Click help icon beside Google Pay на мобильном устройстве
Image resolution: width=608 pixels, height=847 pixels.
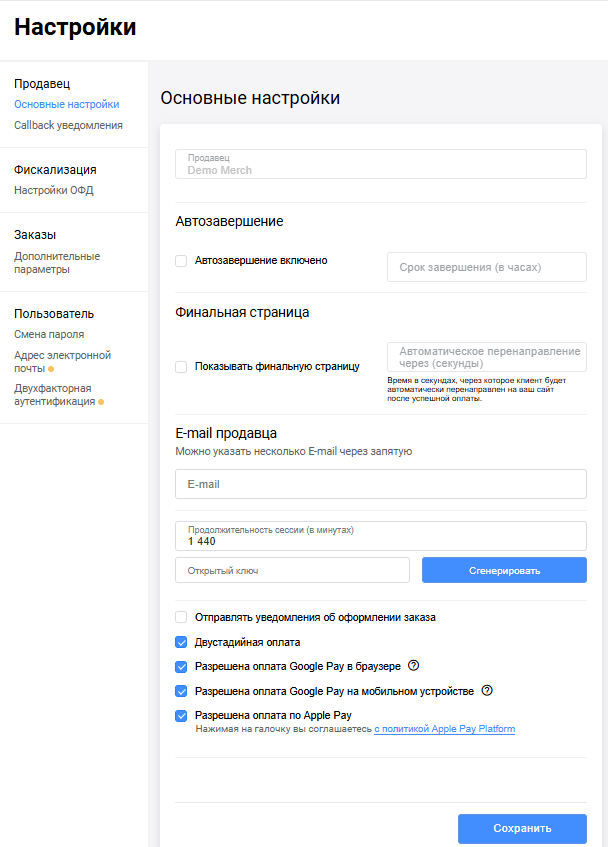point(488,690)
